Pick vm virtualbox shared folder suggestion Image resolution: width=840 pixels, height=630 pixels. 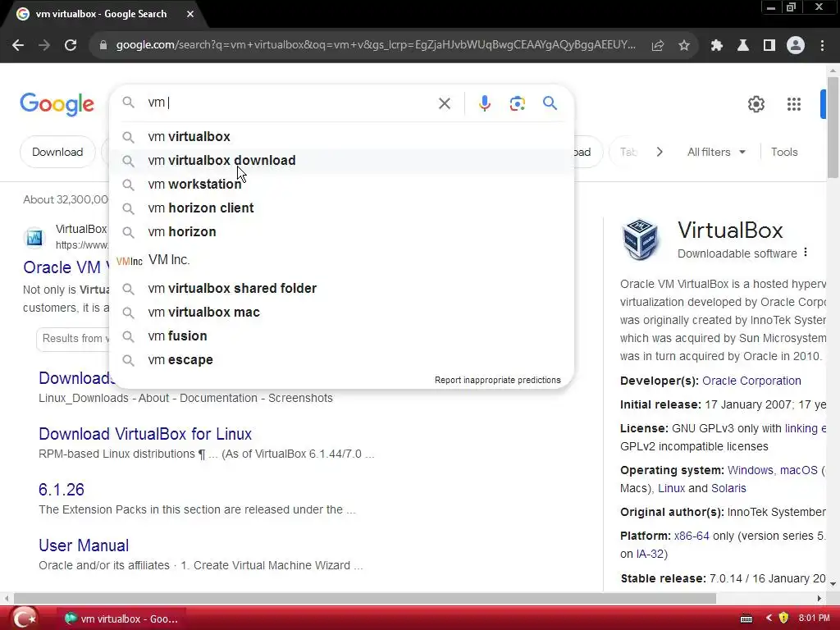341,288
